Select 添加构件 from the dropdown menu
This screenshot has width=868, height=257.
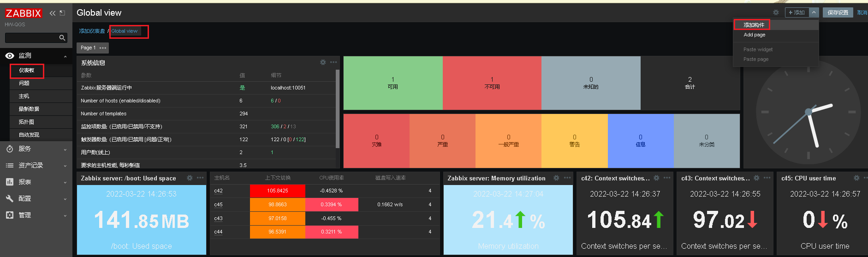tap(776, 25)
